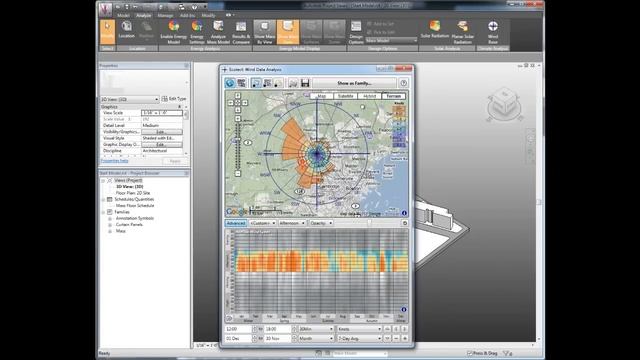The width and height of the screenshot is (640, 360).
Task: Open the Properties help link
Action: [114, 161]
